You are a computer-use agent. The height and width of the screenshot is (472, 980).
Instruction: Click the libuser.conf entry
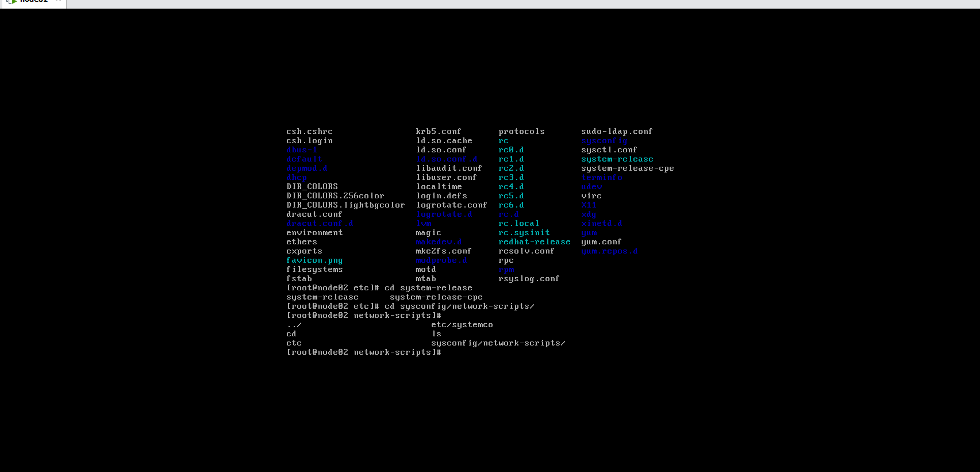point(447,178)
